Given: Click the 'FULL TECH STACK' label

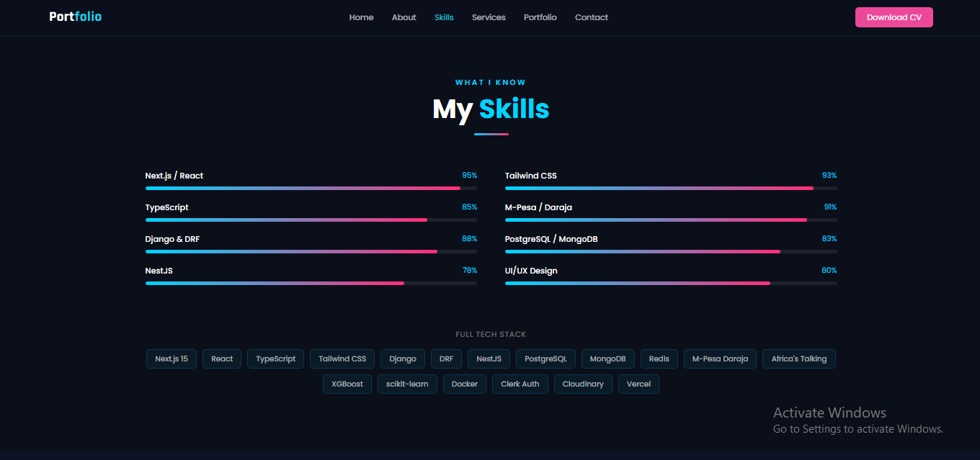Looking at the screenshot, I should 491,335.
